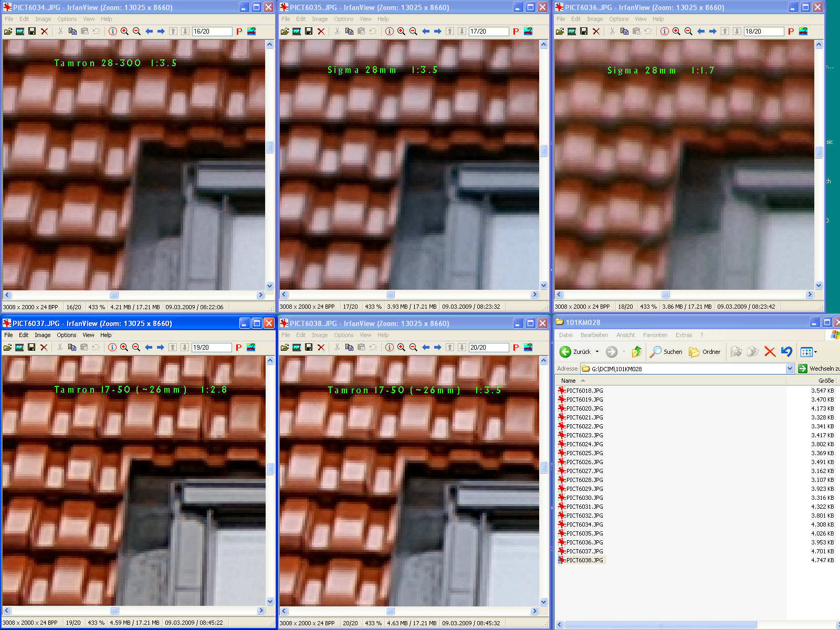Click the red P properties icon in the PICT6034.JPG window
840x630 pixels.
239,31
